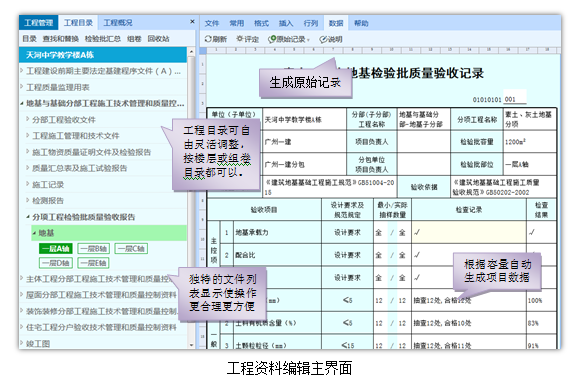This screenshot has width=583, height=386.
Task: Expand the 检测报告 node arrow
Action: click(28, 200)
